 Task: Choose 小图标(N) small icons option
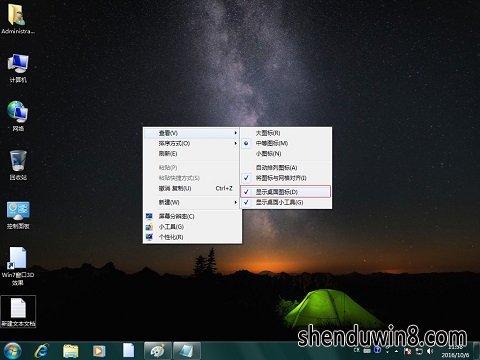pos(286,153)
